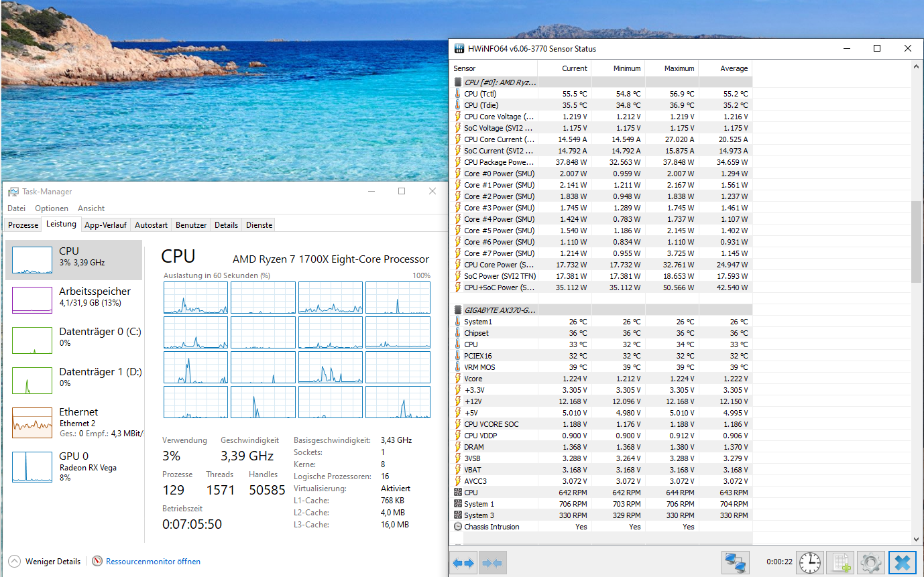Click the HWiNFO scrollbar down arrow
Image resolution: width=924 pixels, height=577 pixels.
(917, 539)
